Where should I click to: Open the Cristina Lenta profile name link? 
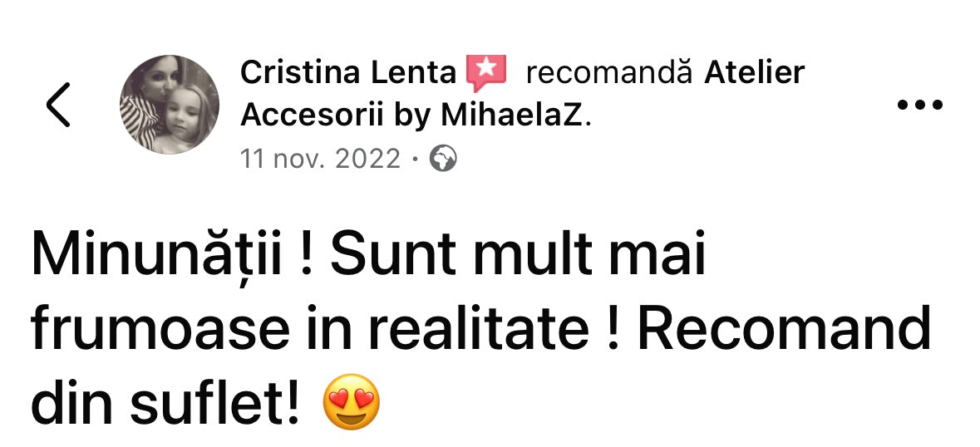point(349,73)
